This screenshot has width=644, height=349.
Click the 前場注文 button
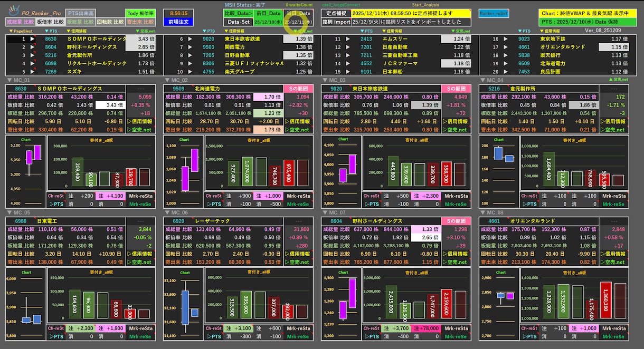click(179, 22)
